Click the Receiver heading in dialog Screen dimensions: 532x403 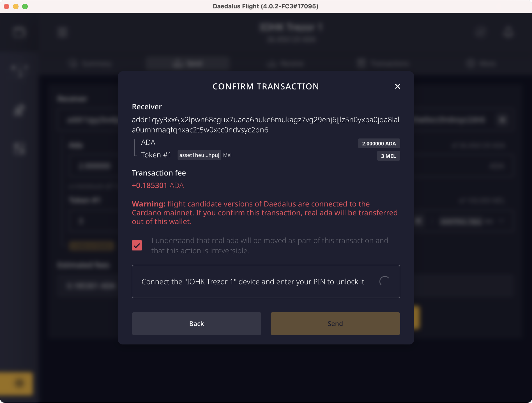(147, 107)
